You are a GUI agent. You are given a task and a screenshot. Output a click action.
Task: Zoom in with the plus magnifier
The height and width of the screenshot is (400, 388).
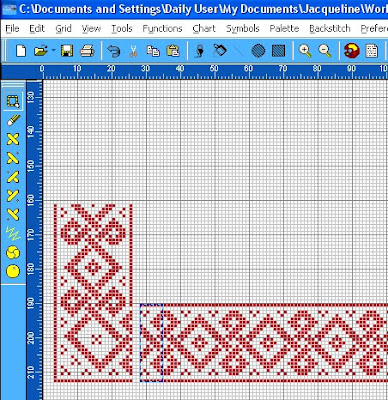pos(305,51)
